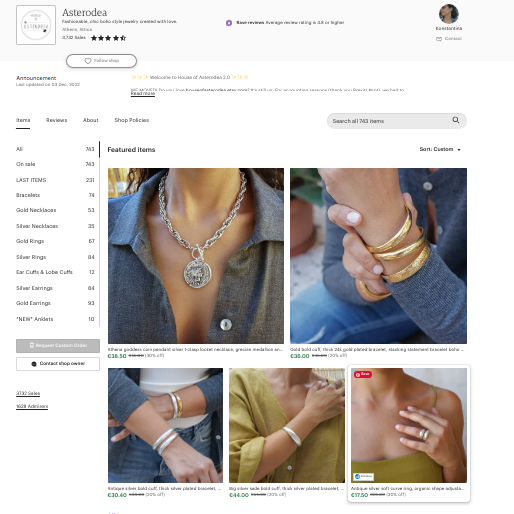This screenshot has width=514, height=514.
Task: Open the Sort: Custom dropdown
Action: pyautogui.click(x=440, y=149)
